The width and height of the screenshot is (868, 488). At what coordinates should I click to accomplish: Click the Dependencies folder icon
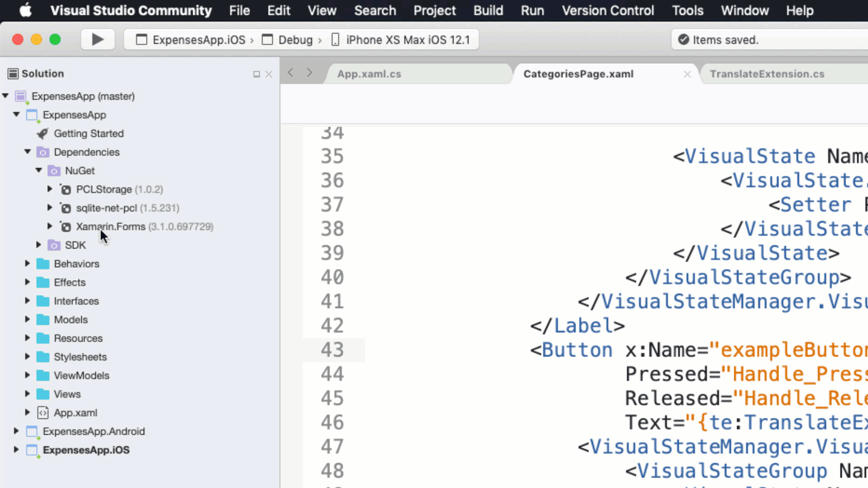(x=43, y=152)
